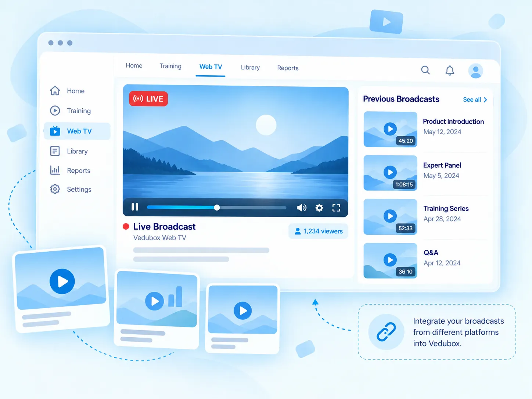
Task: Open video player settings gear
Action: point(319,208)
